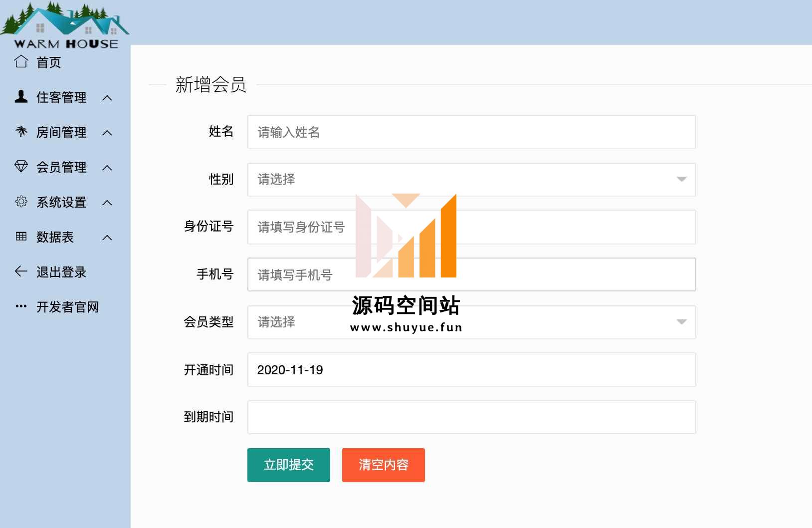Viewport: 812px width, 528px height.
Task: Expand the 系统设置 chevron
Action: tap(107, 203)
